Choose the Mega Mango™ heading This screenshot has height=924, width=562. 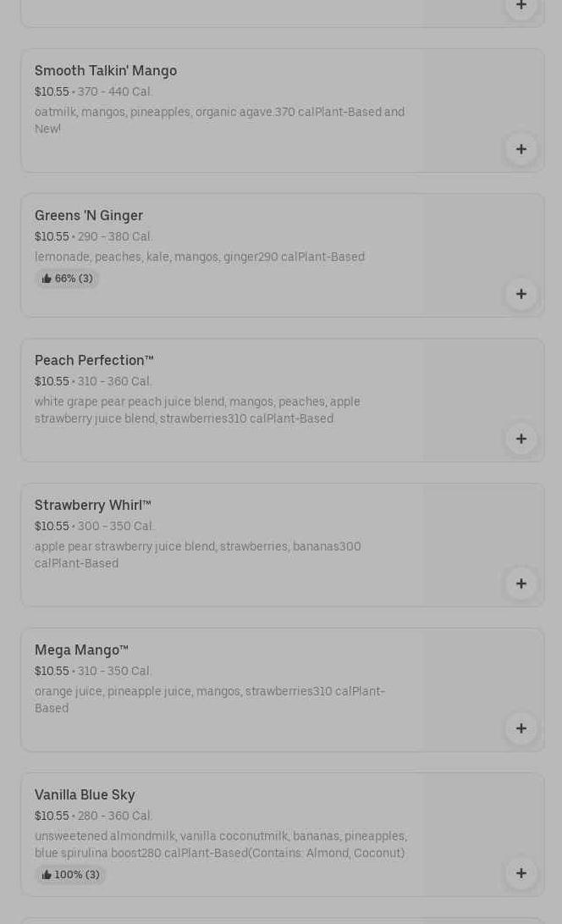pos(81,650)
